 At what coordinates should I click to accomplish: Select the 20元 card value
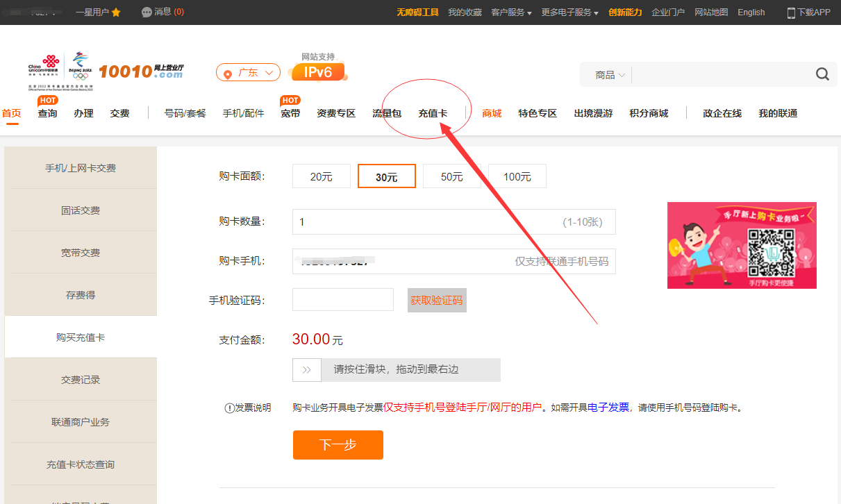[x=322, y=176]
